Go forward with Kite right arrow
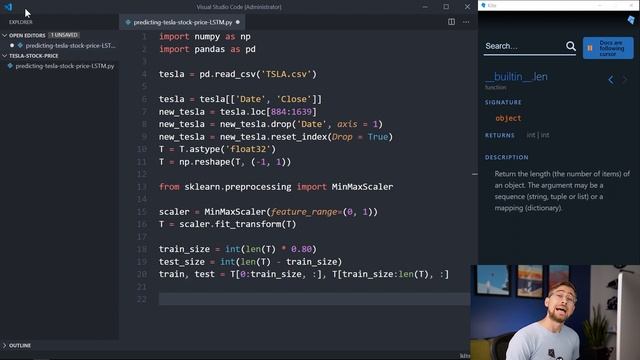 point(624,80)
